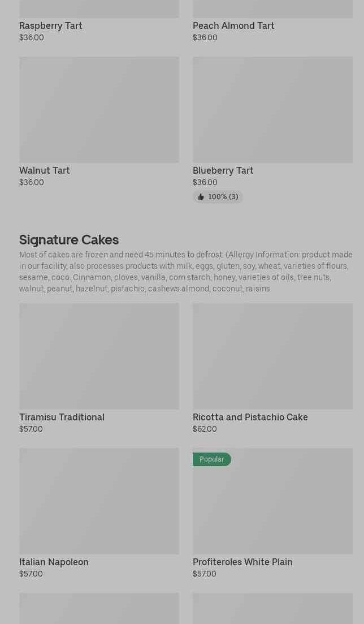
Task: Click the Ricotta and Pistachio Cake photo
Action: click(x=272, y=356)
